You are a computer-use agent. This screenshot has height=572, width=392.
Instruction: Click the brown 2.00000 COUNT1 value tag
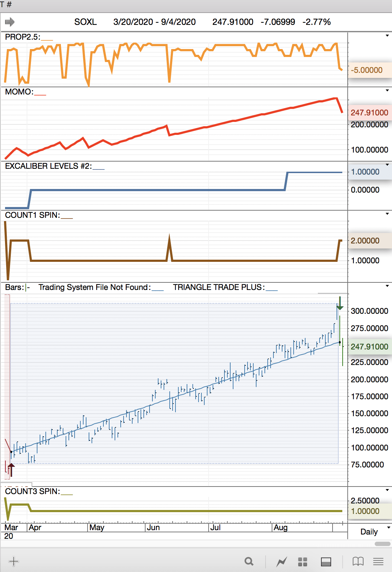370,241
